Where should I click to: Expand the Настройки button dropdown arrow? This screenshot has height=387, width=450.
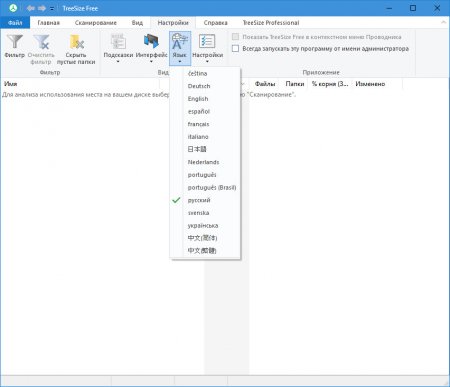[x=207, y=62]
